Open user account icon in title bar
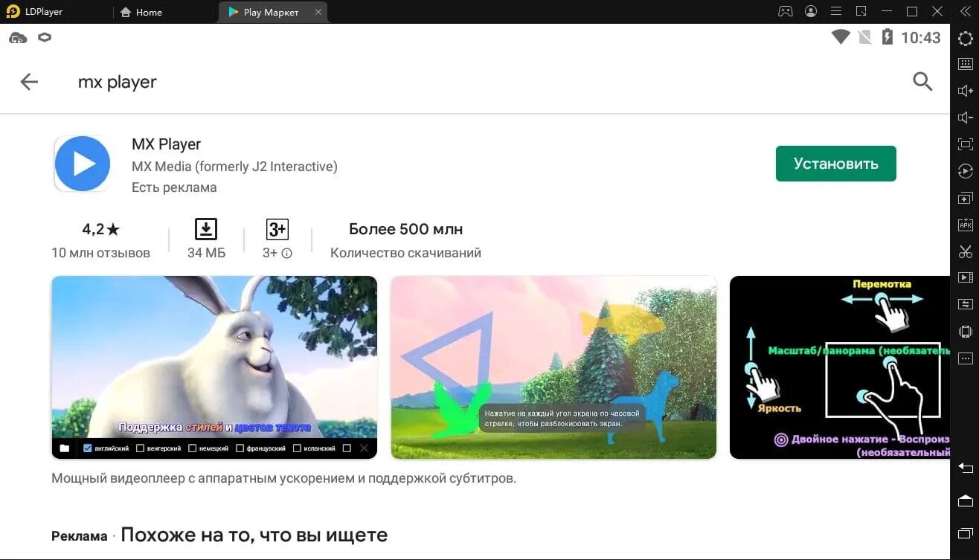 click(811, 12)
